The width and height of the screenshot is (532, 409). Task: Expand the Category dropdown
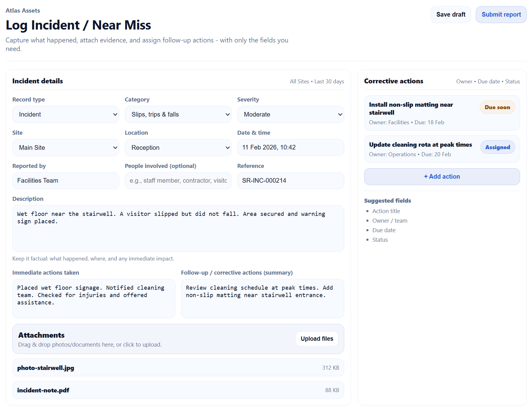178,114
